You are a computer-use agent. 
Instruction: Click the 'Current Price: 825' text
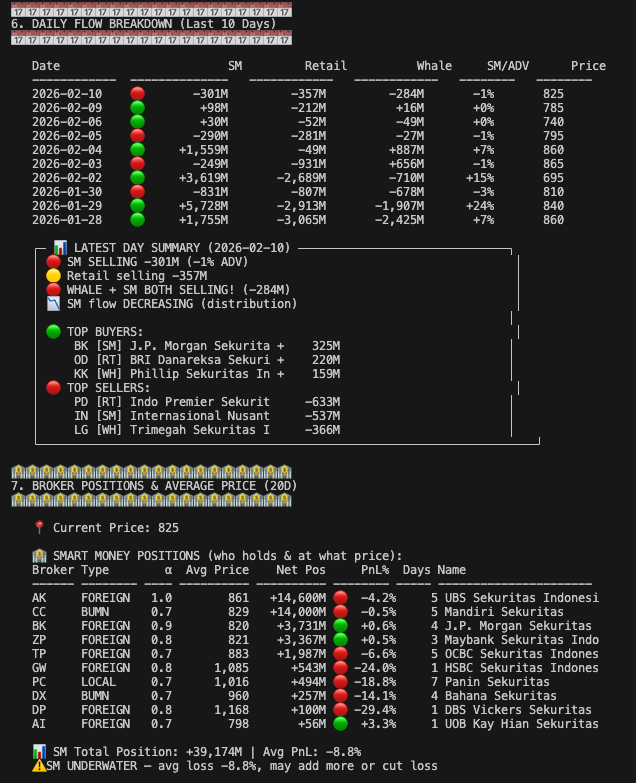(x=116, y=528)
